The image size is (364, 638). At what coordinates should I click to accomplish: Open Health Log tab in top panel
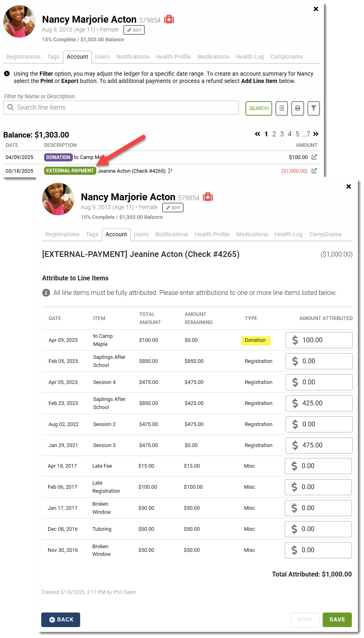pos(250,57)
